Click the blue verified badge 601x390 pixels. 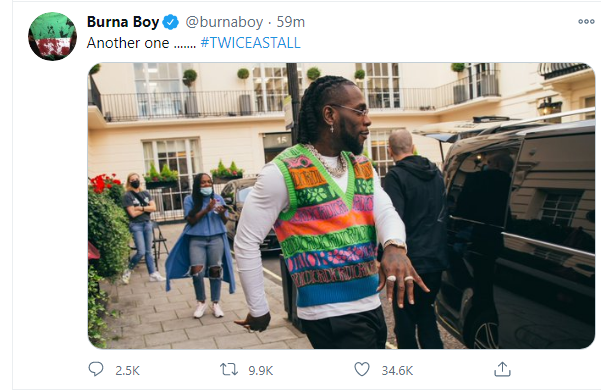[x=171, y=22]
